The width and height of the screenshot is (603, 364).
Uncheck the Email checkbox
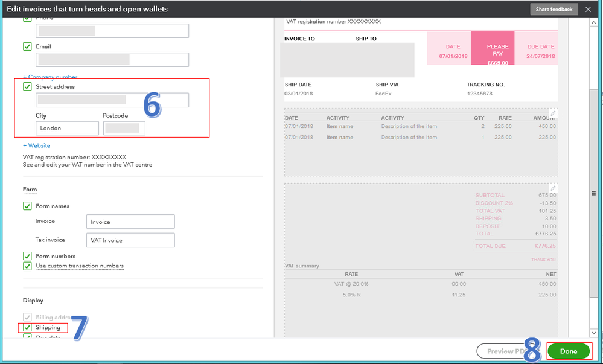point(27,46)
